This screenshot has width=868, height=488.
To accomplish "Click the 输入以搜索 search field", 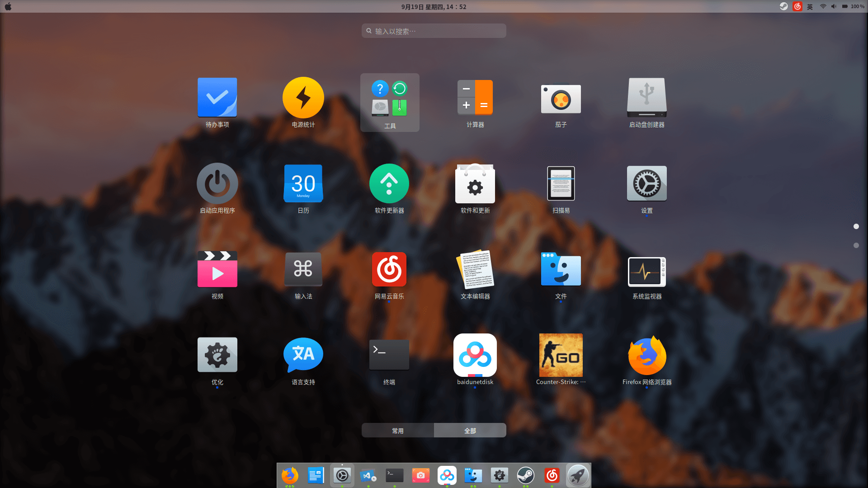I will [x=434, y=30].
